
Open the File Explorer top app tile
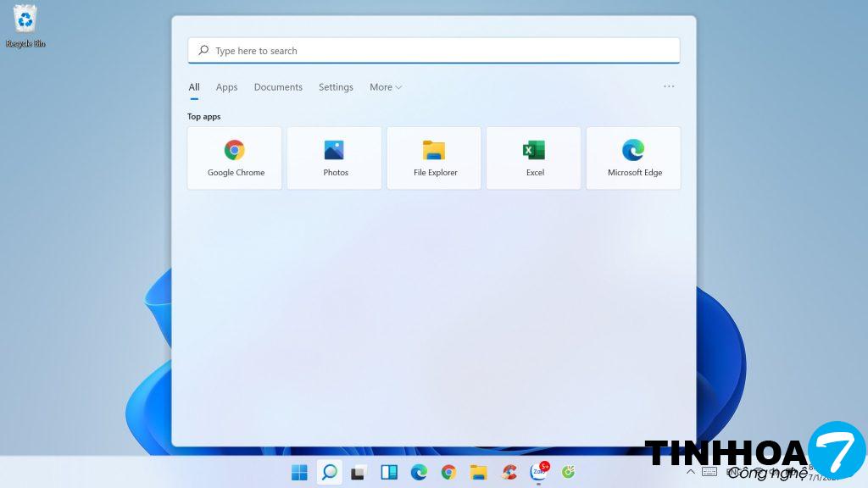point(434,158)
